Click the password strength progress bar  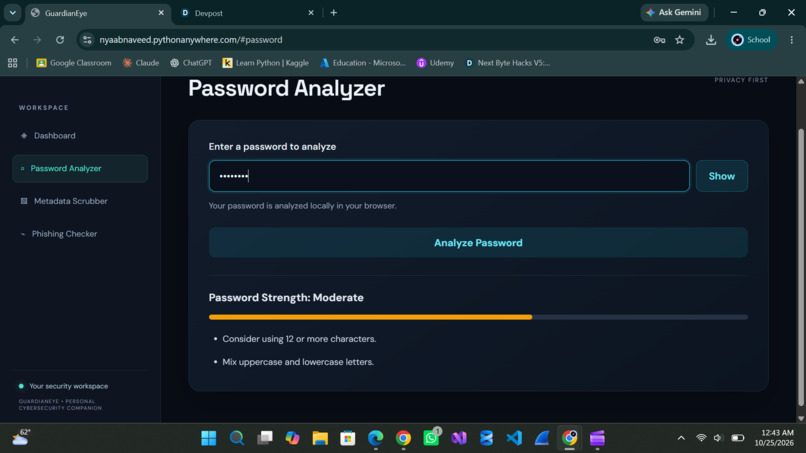(x=478, y=317)
